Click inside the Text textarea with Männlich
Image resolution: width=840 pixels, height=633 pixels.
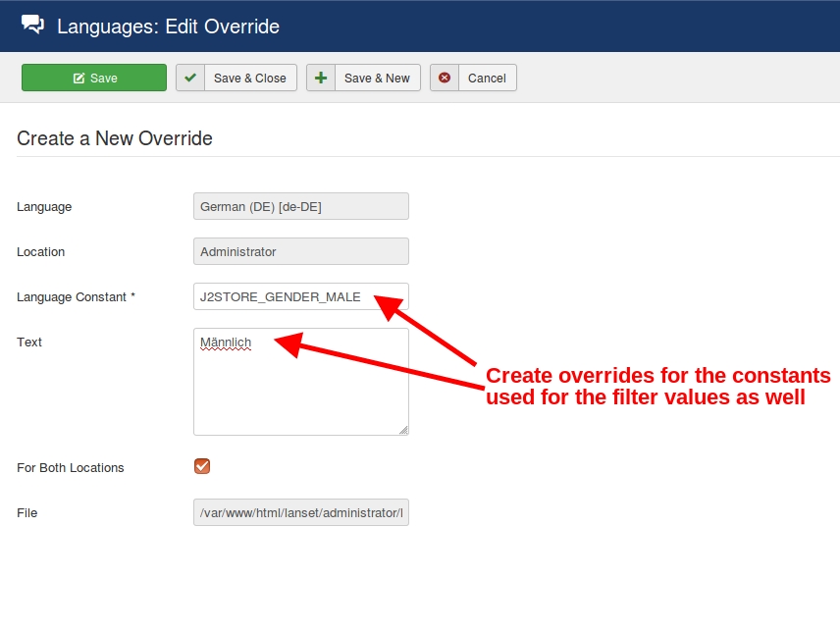point(300,383)
